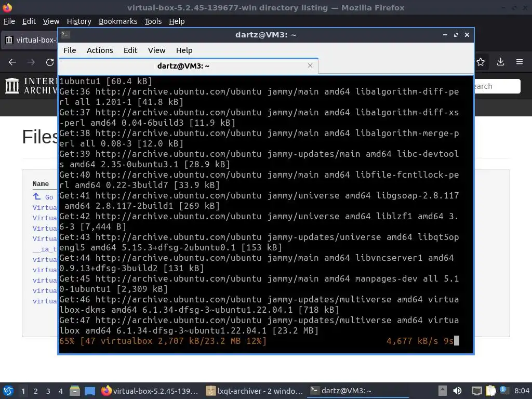The width and height of the screenshot is (532, 399).
Task: Select the virtual-box Firefox tab
Action: pos(30,40)
